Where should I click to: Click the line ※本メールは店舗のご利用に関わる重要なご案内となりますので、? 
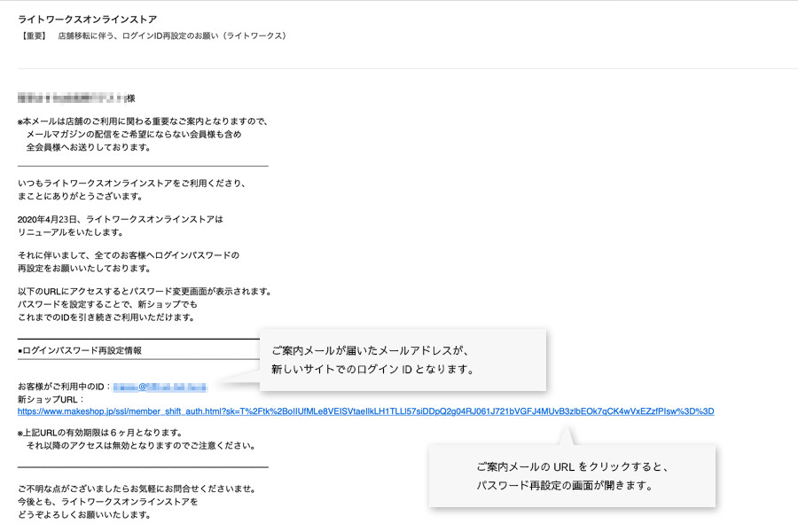(143, 121)
